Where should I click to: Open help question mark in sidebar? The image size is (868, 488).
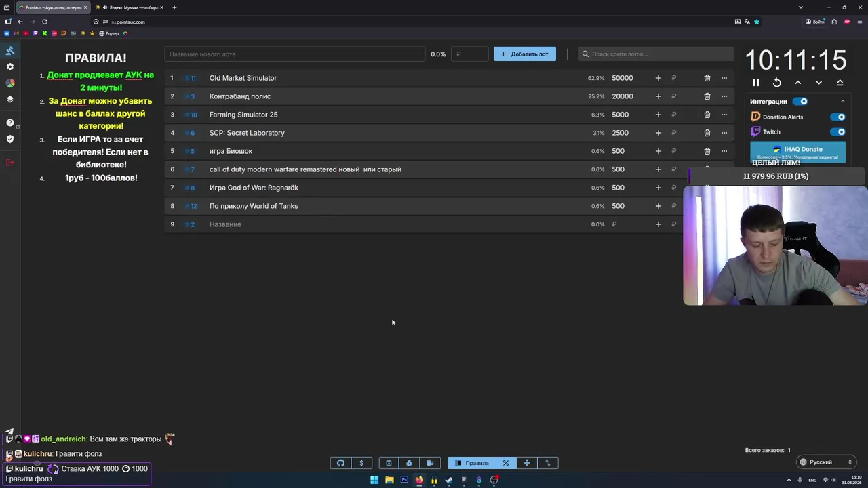10,123
